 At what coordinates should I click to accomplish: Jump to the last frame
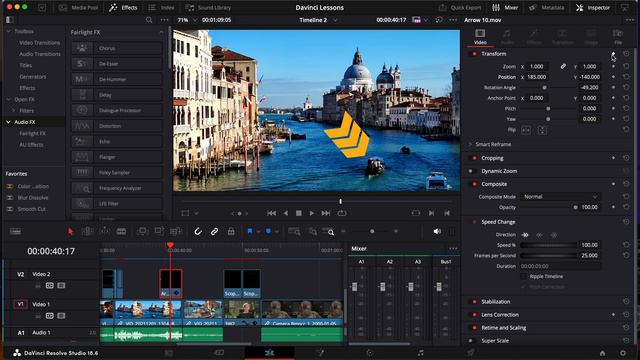(x=325, y=213)
